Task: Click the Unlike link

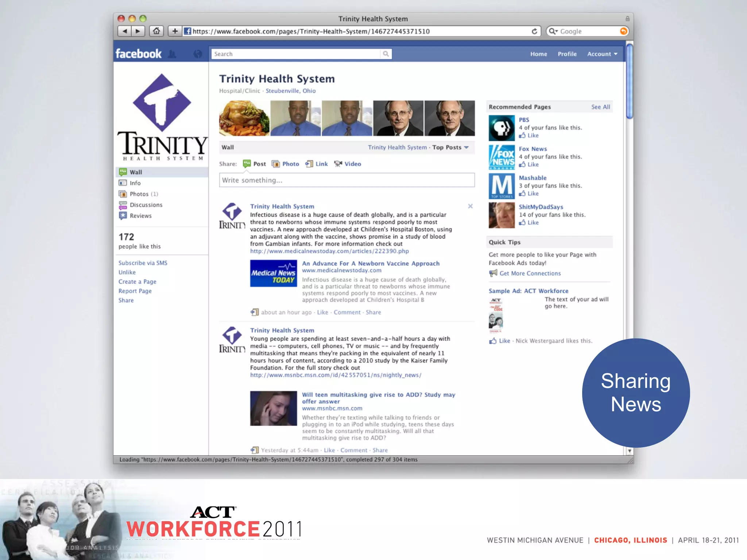Action: pos(127,272)
